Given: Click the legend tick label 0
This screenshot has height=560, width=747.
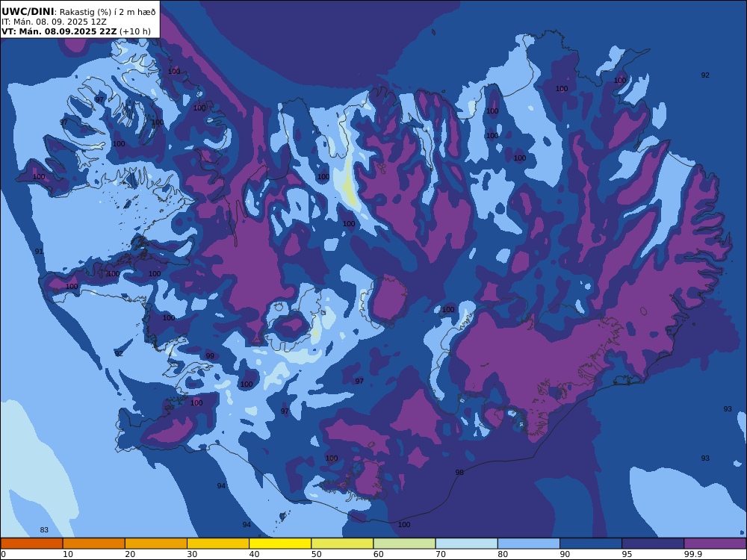Looking at the screenshot, I should click(x=3, y=554).
